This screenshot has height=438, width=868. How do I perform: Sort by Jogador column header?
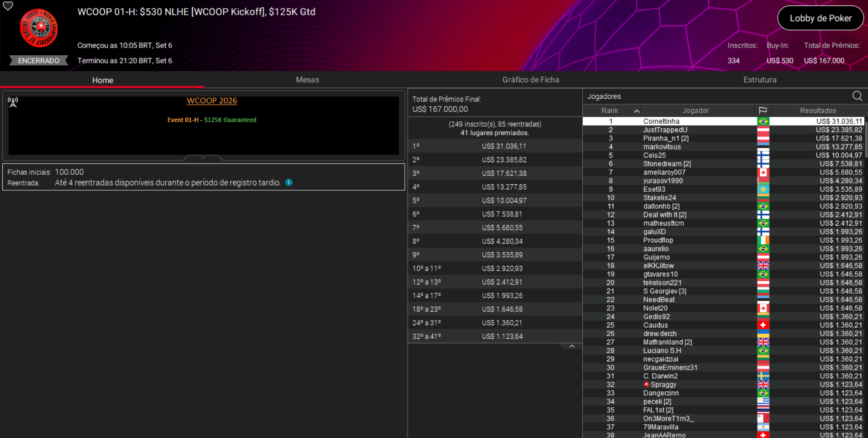point(695,111)
